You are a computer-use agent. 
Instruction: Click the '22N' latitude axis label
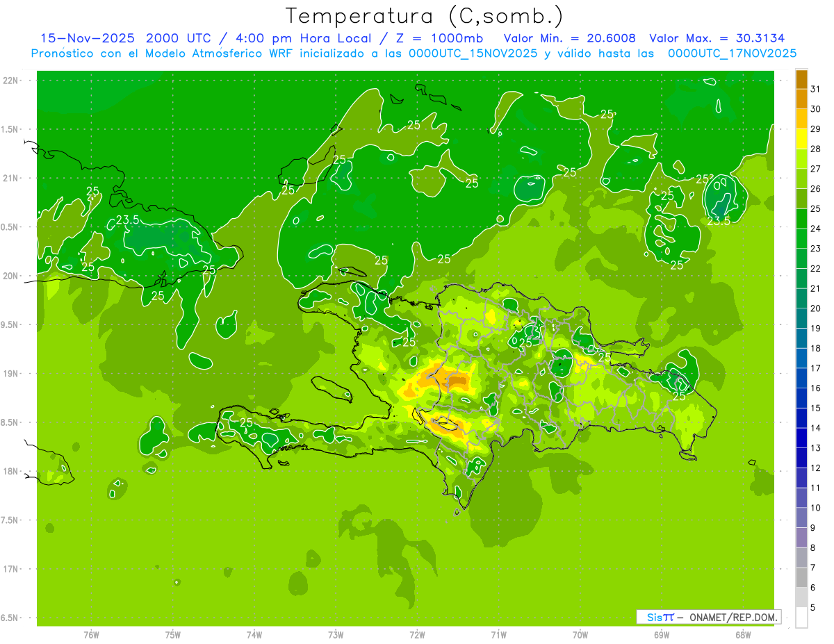(12, 81)
